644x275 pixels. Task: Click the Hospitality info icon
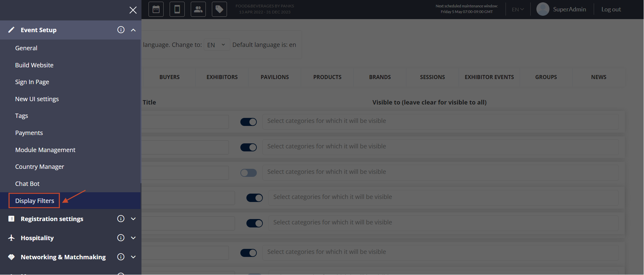coord(121,238)
